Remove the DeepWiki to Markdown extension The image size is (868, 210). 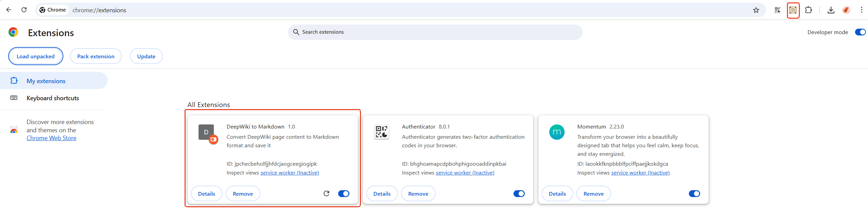click(x=243, y=194)
